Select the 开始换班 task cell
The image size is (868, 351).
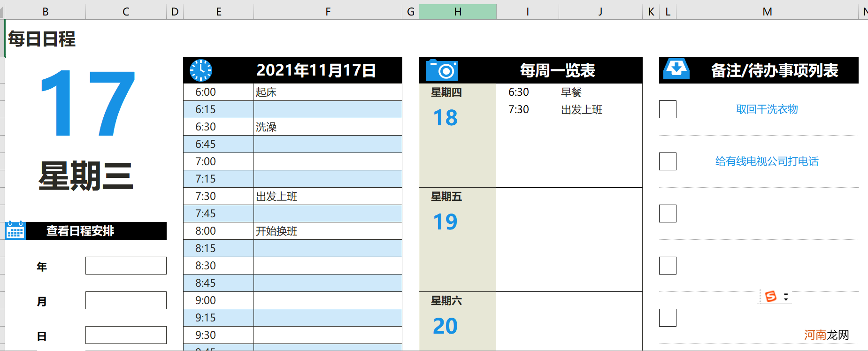(x=328, y=231)
